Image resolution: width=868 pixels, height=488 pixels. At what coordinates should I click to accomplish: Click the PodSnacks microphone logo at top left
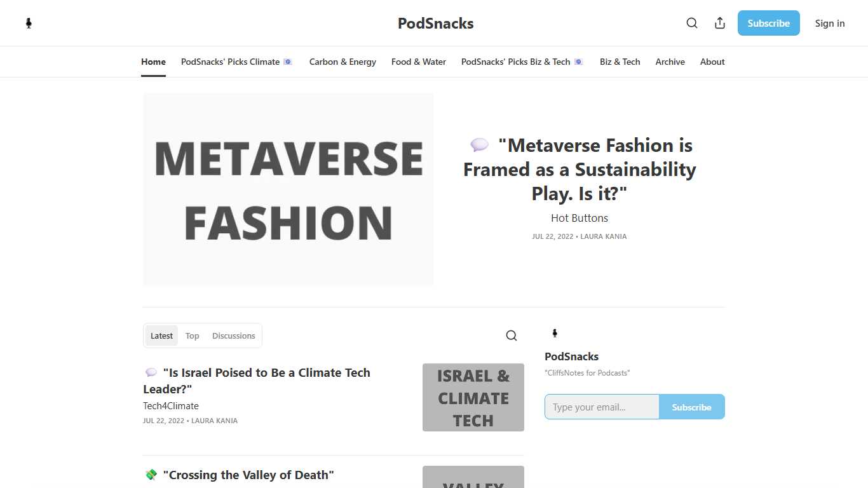(x=29, y=24)
